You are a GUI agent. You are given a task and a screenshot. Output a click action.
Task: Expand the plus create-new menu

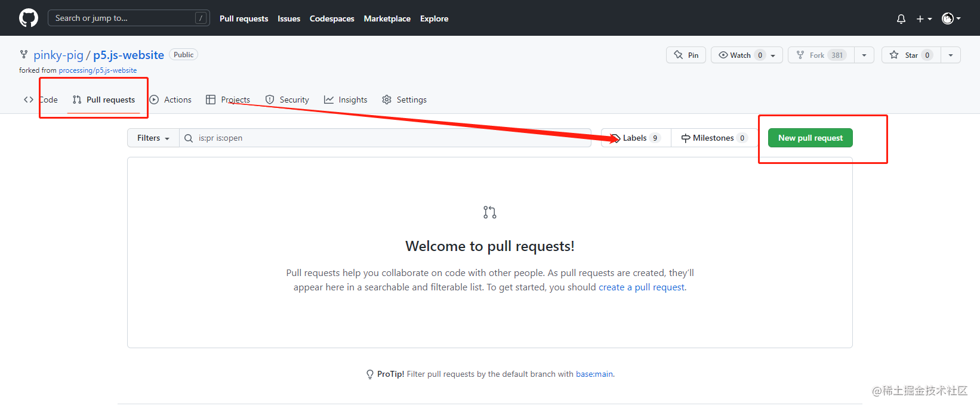tap(924, 18)
